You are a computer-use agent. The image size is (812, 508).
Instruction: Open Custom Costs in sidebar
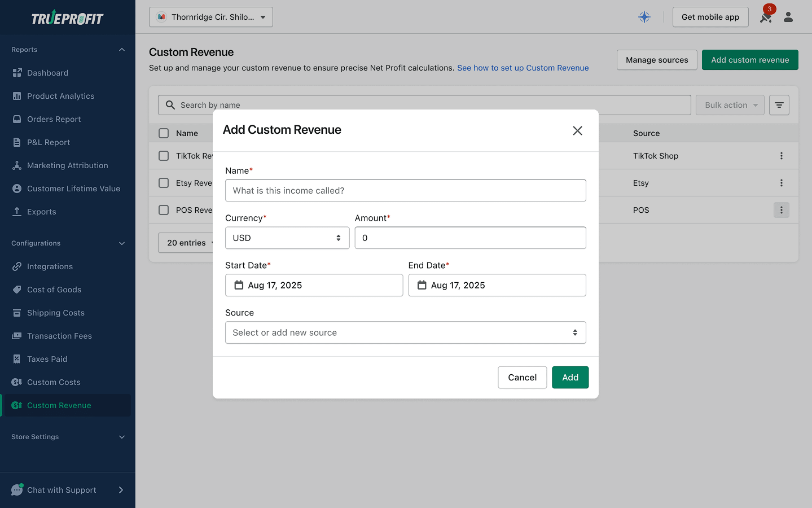tap(54, 382)
